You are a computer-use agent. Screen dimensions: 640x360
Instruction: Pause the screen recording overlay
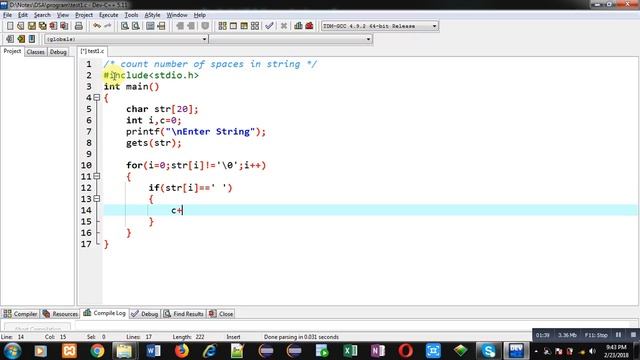[x=618, y=335]
